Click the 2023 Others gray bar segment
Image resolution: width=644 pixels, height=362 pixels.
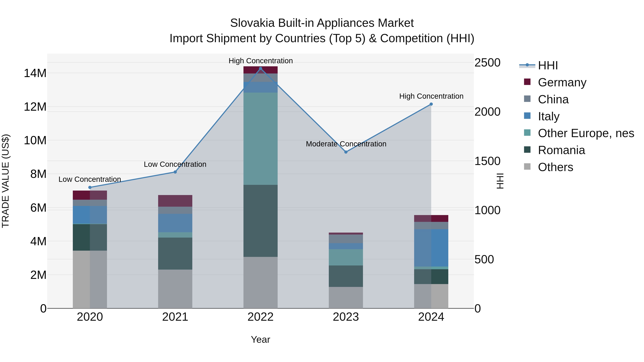346,297
